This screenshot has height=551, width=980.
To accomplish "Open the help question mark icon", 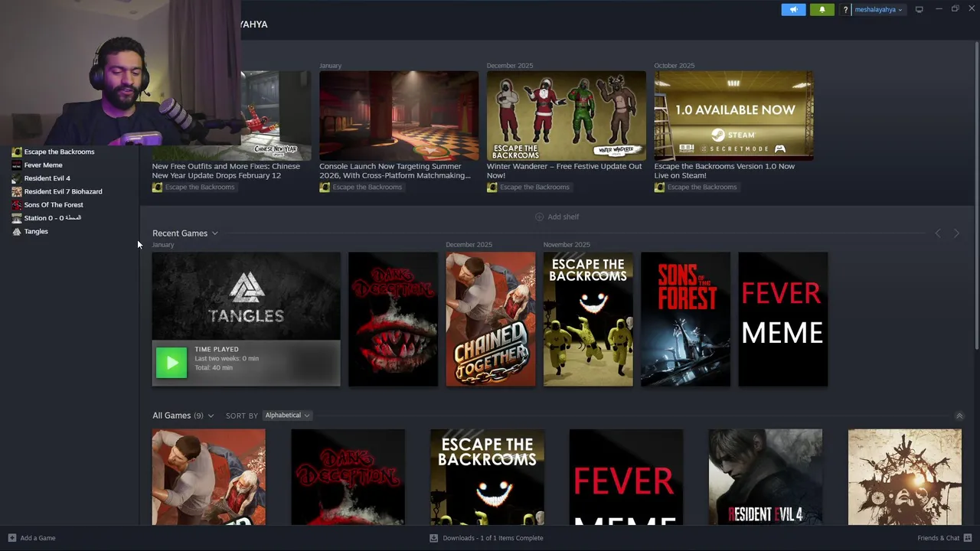I will [x=845, y=10].
